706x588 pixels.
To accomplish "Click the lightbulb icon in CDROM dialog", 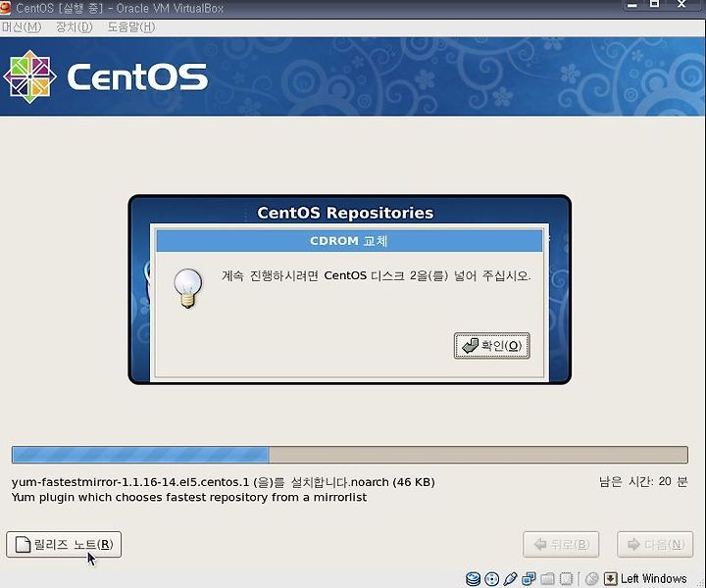I will (x=187, y=288).
